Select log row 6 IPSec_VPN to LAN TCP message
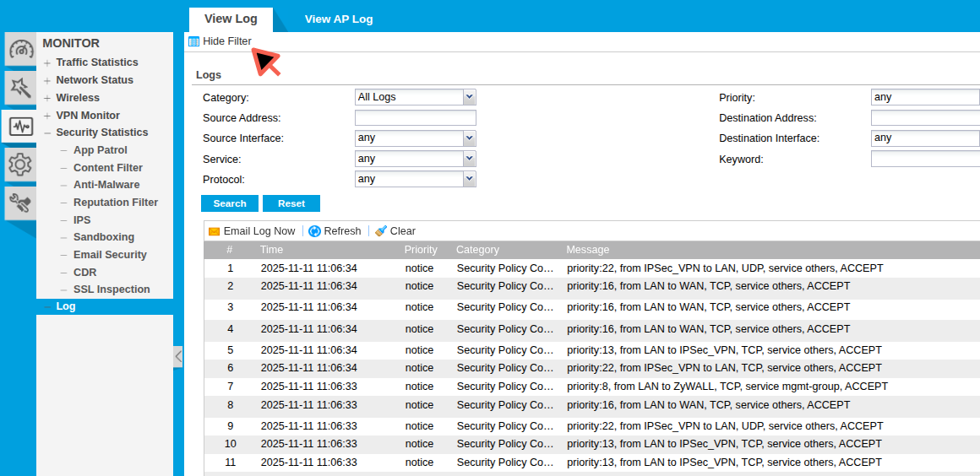The height and width of the screenshot is (476, 980). (x=724, y=368)
